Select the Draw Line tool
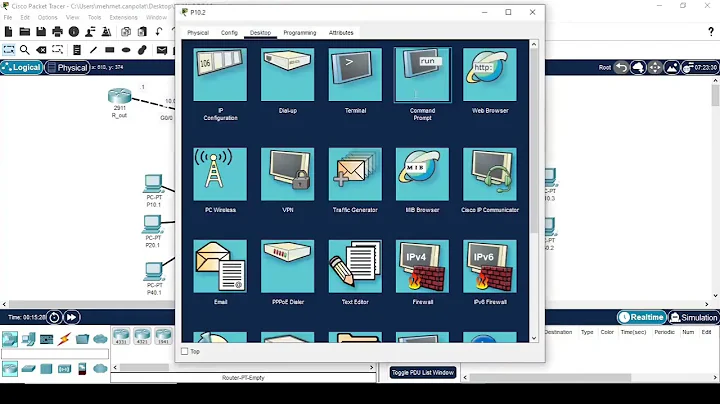Screen dimensions: 720x404 tap(93, 50)
